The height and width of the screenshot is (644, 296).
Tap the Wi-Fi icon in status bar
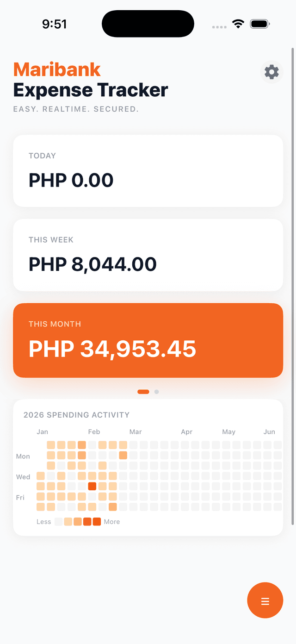point(238,23)
